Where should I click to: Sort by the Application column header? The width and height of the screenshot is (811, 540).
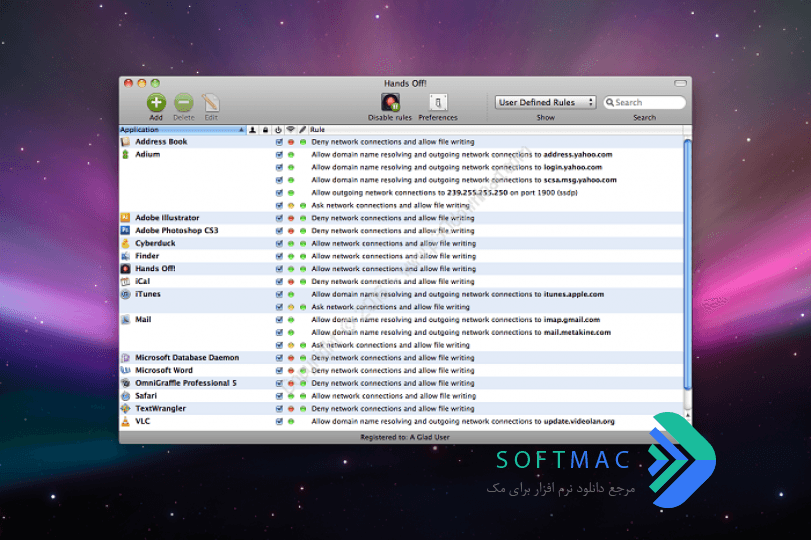pos(183,129)
